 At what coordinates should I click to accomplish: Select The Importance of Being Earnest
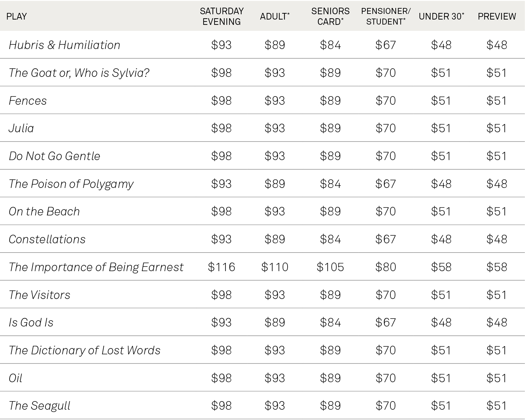coord(96,267)
